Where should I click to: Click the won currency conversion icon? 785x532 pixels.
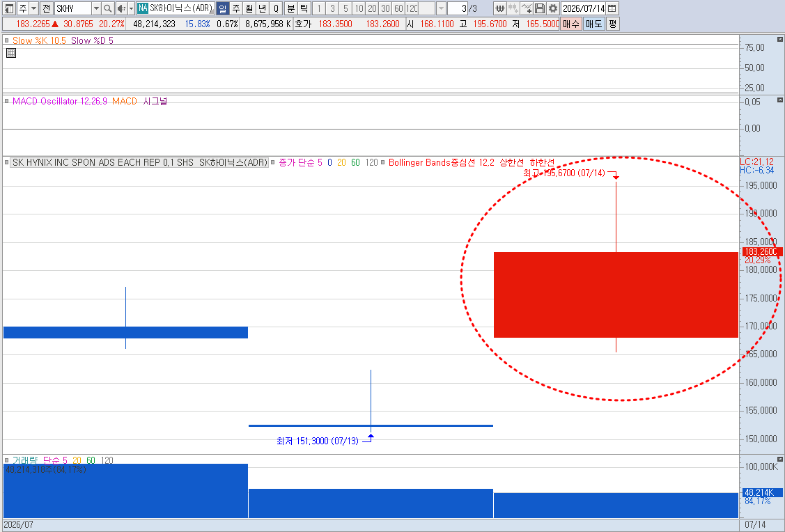coord(499,8)
